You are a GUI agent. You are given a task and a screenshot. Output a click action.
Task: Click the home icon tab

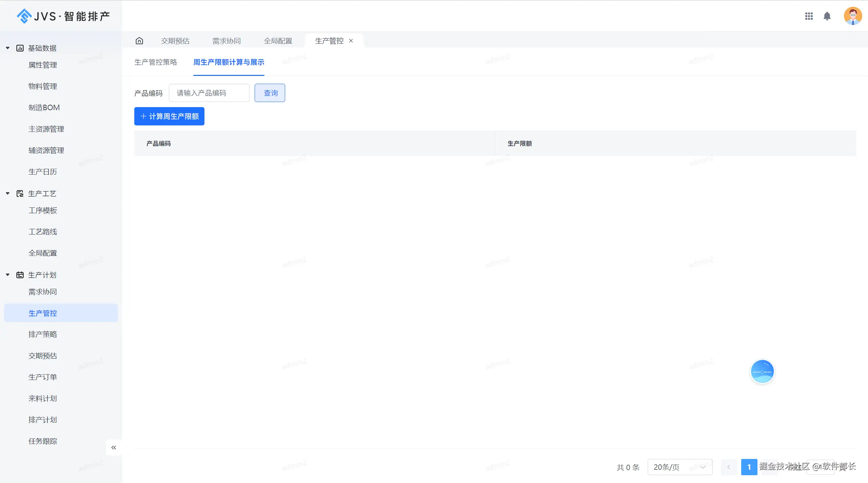139,41
